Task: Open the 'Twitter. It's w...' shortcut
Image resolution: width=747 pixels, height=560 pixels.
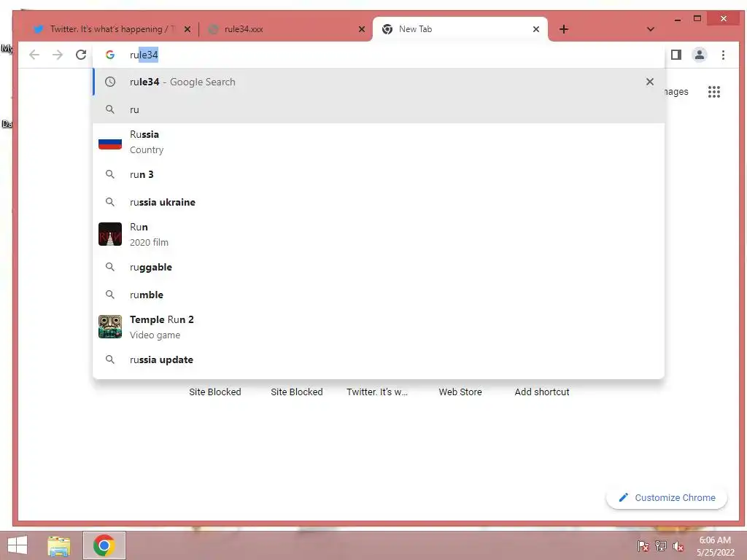Action: point(377,392)
